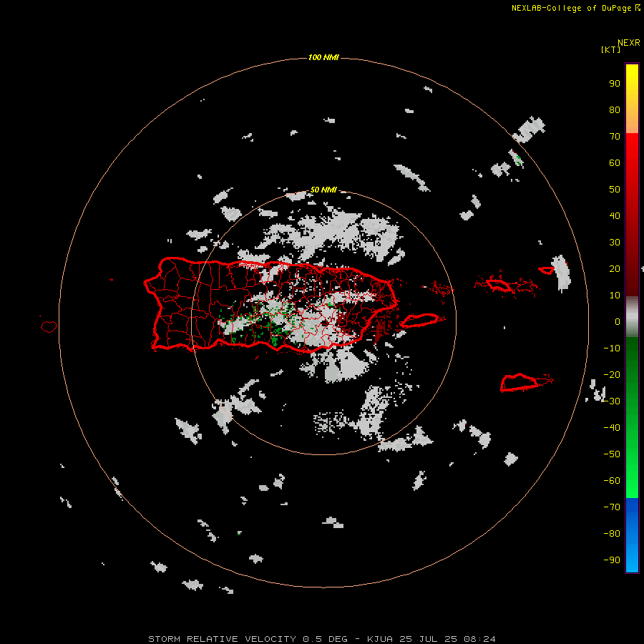This screenshot has height=644, width=644.
Task: Click the Mona island outline far west
Action: tap(49, 326)
